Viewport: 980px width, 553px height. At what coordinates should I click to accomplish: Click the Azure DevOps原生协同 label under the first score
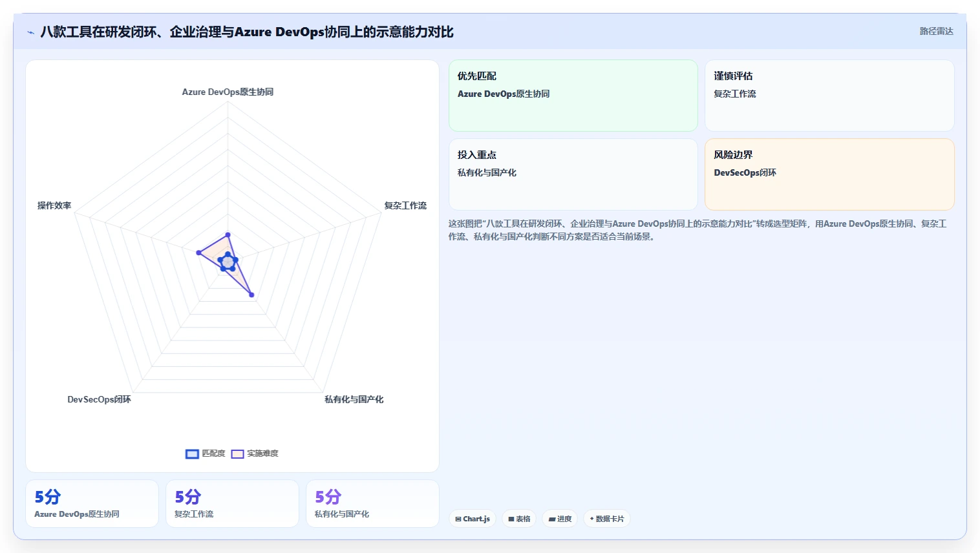pyautogui.click(x=77, y=514)
